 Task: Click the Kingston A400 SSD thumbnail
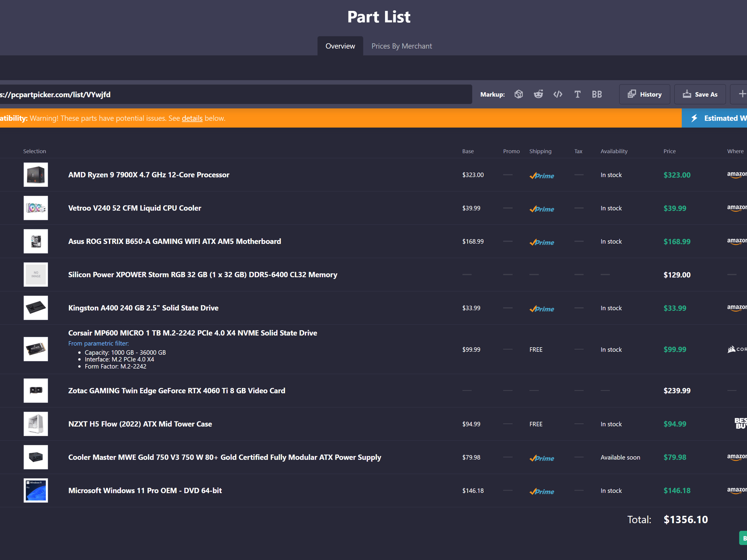coord(36,308)
